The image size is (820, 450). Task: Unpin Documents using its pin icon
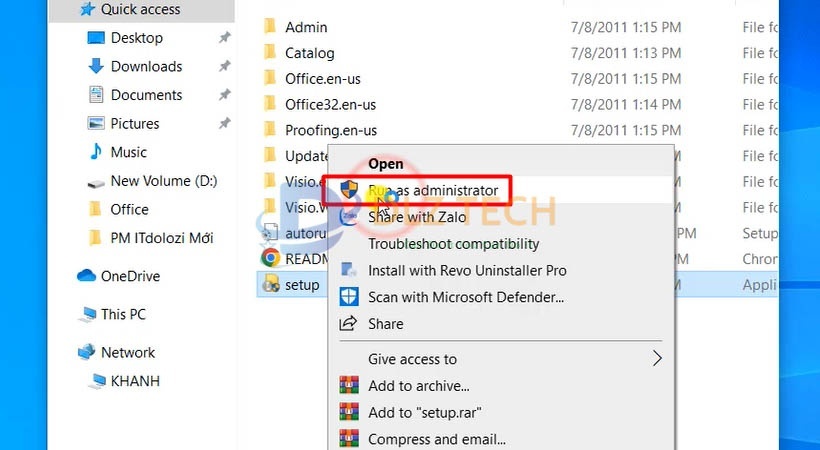pyautogui.click(x=224, y=95)
